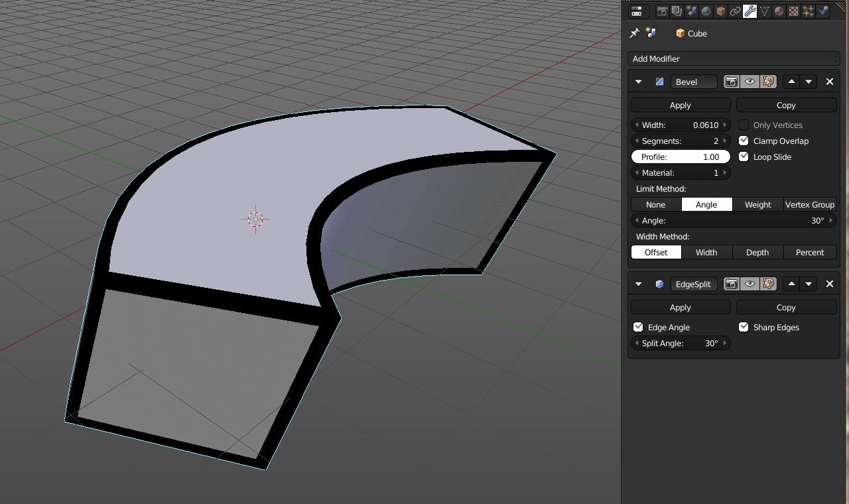Image resolution: width=849 pixels, height=504 pixels.
Task: Copy the Bevel modifier
Action: pyautogui.click(x=786, y=105)
